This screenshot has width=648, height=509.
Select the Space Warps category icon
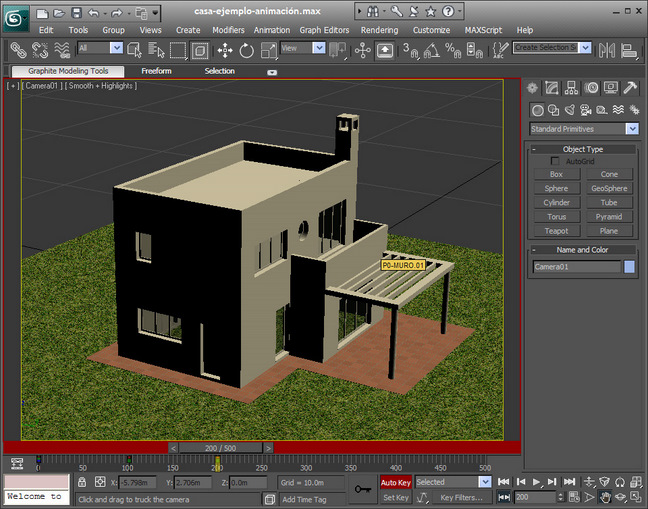point(617,110)
